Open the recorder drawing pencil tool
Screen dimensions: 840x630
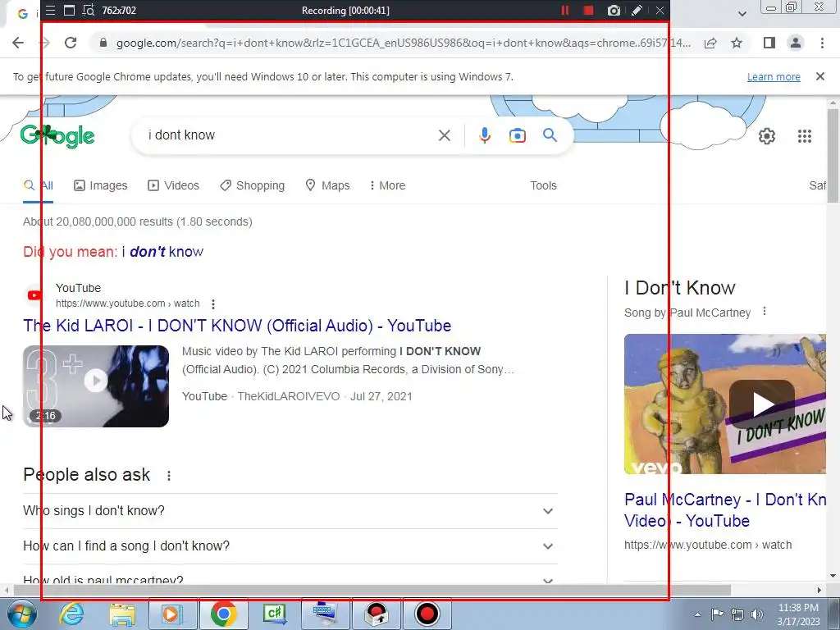(x=637, y=10)
